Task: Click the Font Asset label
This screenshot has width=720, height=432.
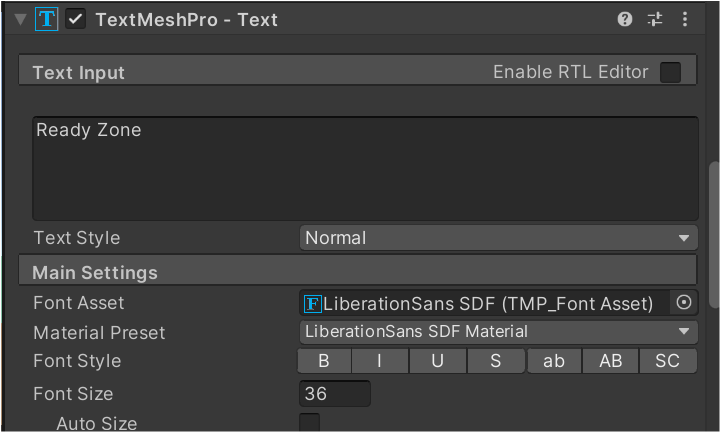Action: pos(79,303)
